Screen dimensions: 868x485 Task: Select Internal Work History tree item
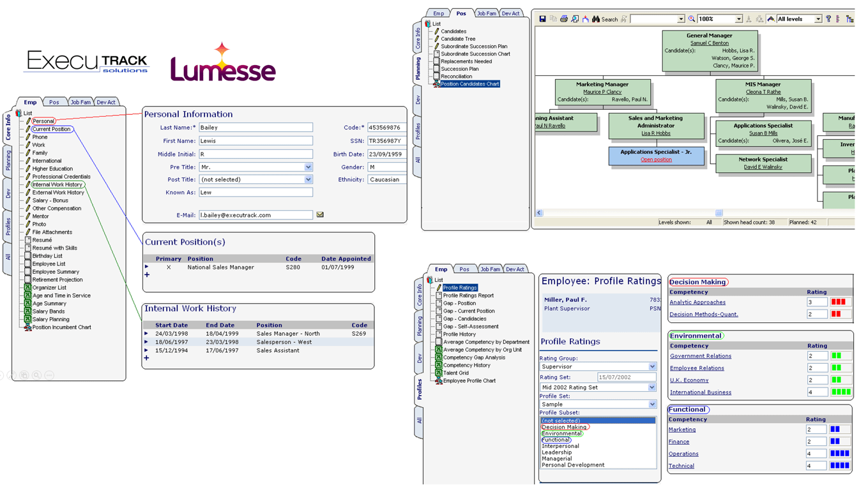tap(57, 184)
